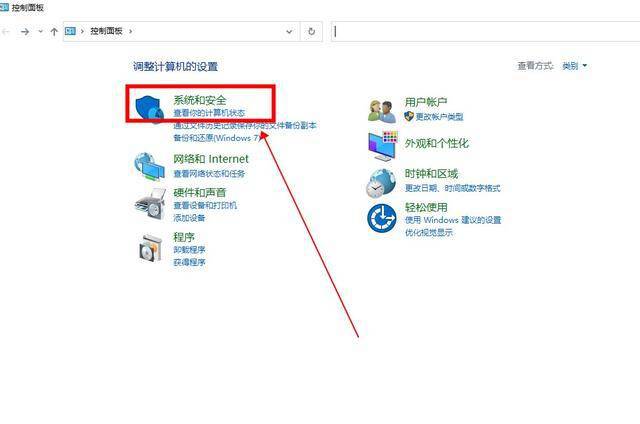Screen dimensions: 640x424
Task: Click the forward navigation arrow
Action: click(x=25, y=31)
